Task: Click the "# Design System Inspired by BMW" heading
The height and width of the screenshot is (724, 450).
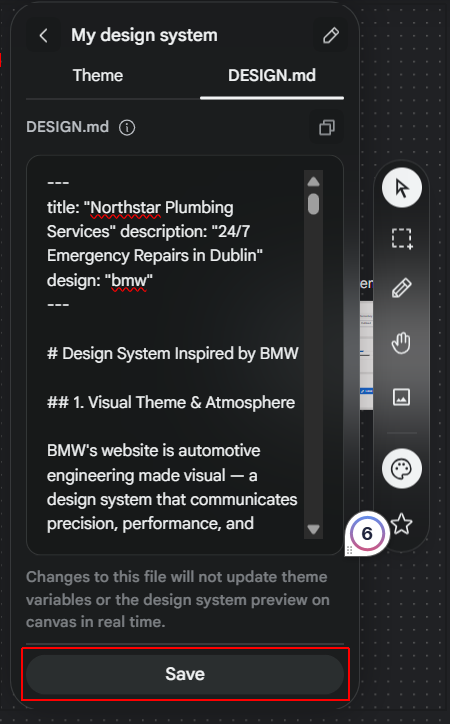Action: (x=173, y=354)
